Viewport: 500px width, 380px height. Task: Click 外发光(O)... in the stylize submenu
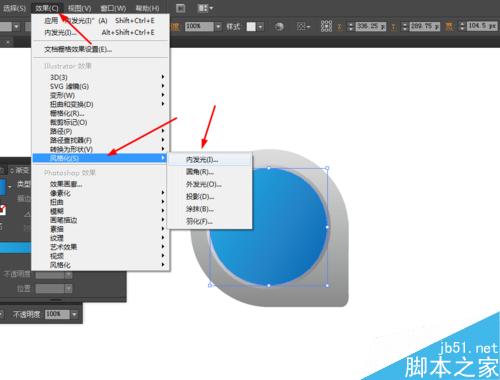(x=209, y=184)
